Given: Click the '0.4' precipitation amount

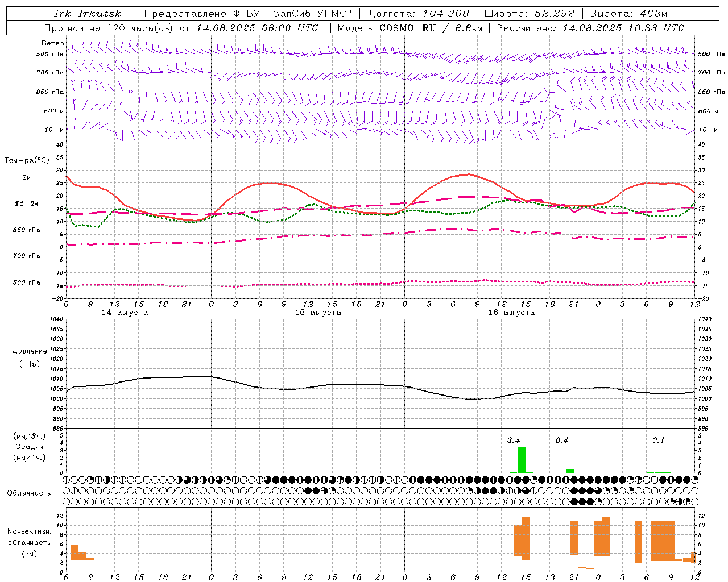Looking at the screenshot, I should [x=562, y=440].
